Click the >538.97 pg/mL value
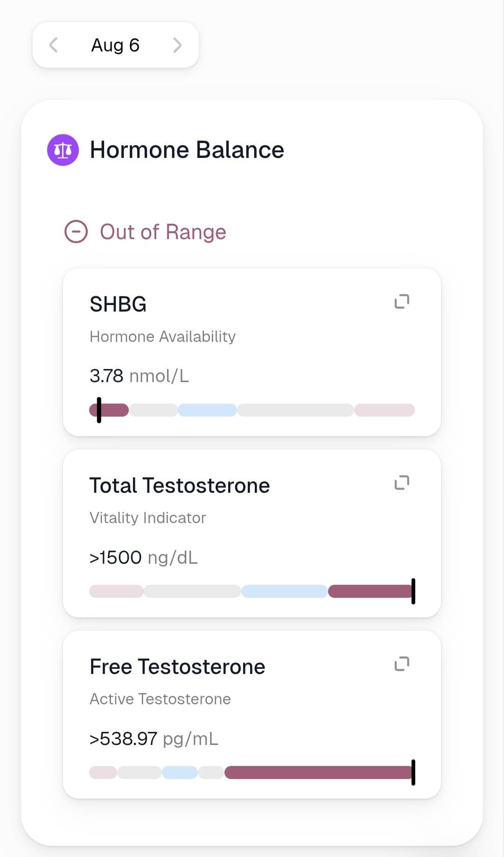The image size is (504, 857). [154, 739]
